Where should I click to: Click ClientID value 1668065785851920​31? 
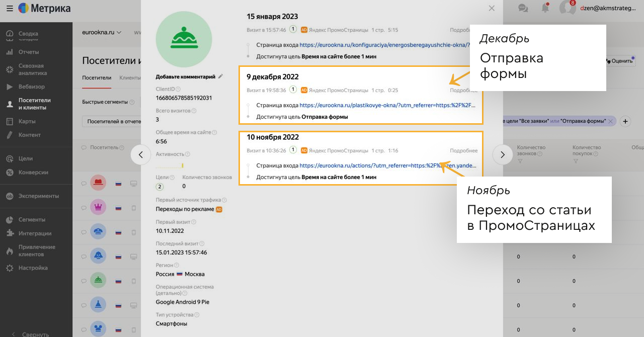184,98
